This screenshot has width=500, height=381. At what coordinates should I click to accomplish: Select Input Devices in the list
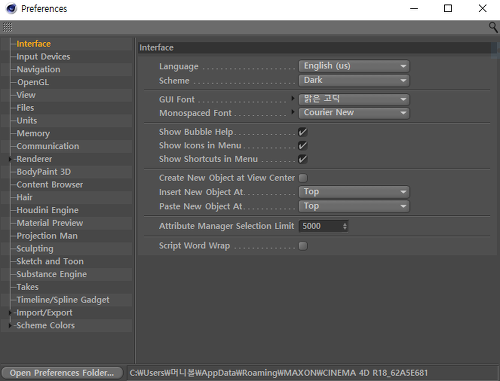[43, 57]
